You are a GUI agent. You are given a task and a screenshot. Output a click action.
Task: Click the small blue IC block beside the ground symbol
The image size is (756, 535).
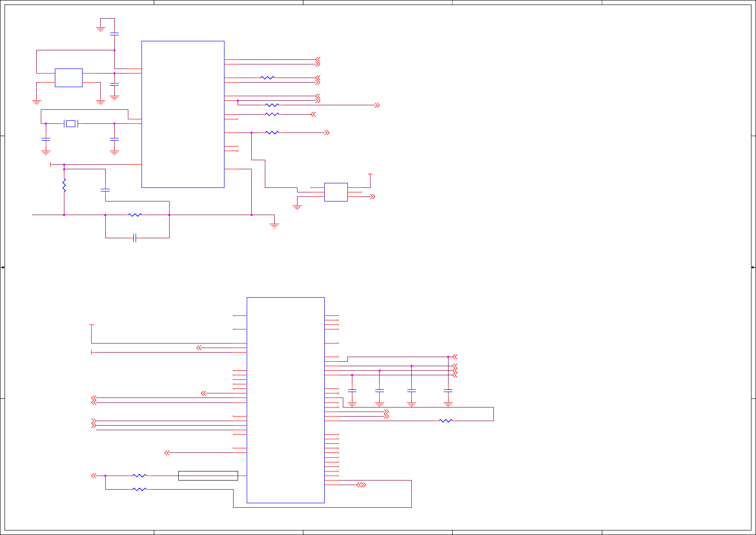pos(336,192)
